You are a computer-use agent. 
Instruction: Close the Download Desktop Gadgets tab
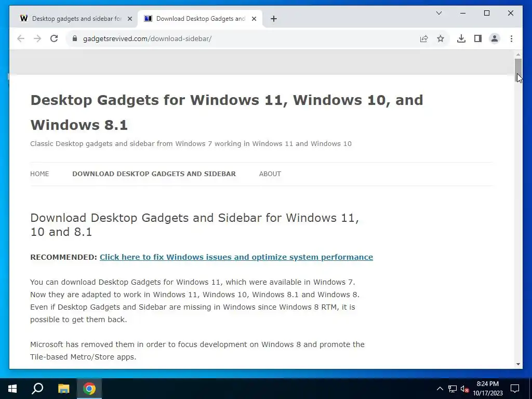[x=254, y=19]
